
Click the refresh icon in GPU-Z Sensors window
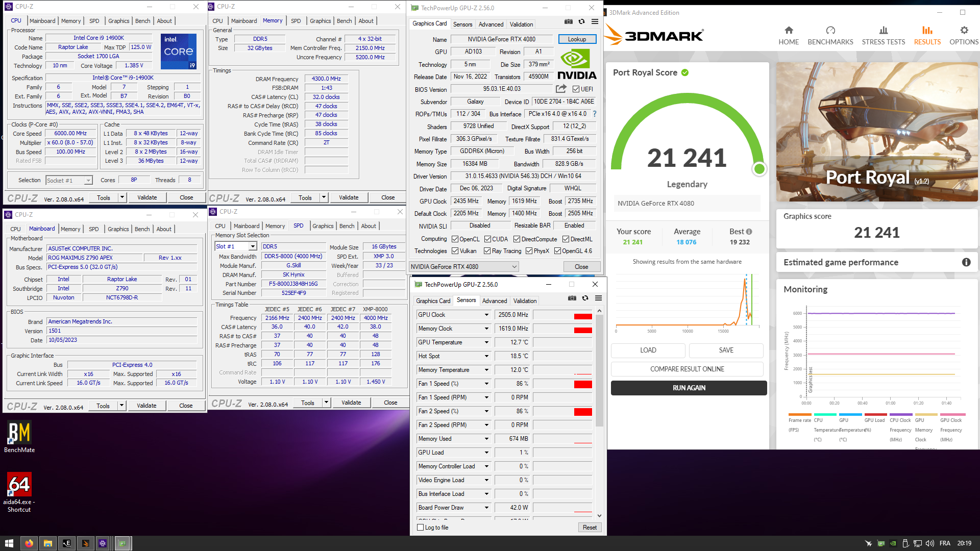click(585, 298)
